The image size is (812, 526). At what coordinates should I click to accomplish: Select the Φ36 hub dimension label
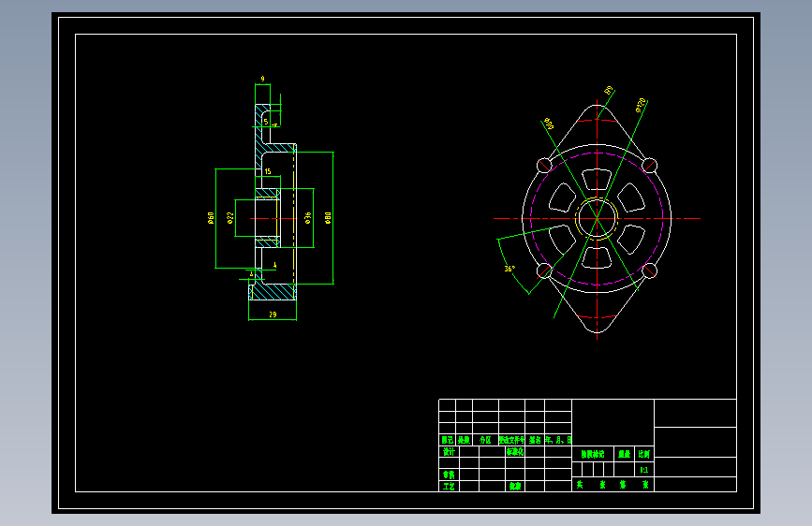[307, 218]
